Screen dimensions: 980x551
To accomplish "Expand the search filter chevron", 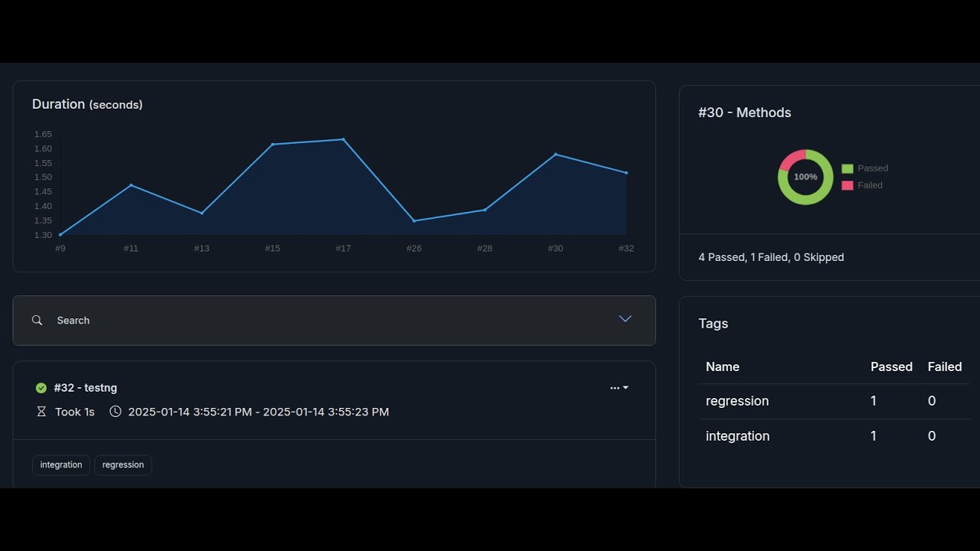I will click(x=626, y=319).
